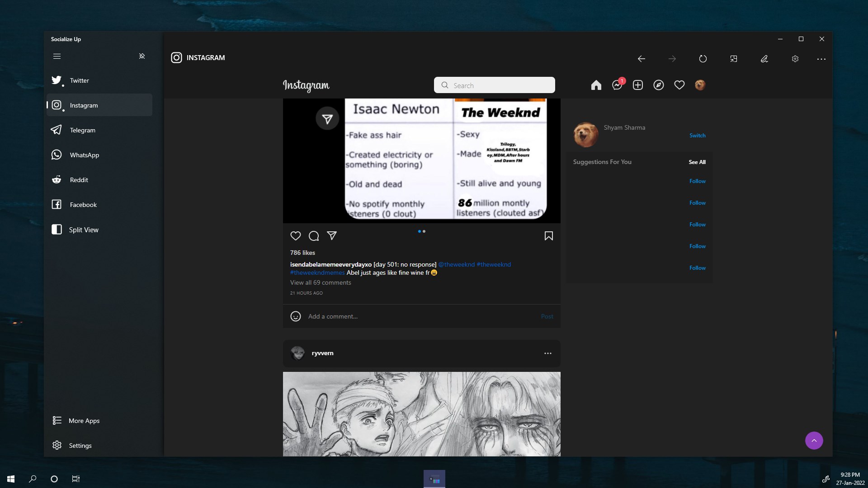View notifications via the heart icon

tap(679, 85)
